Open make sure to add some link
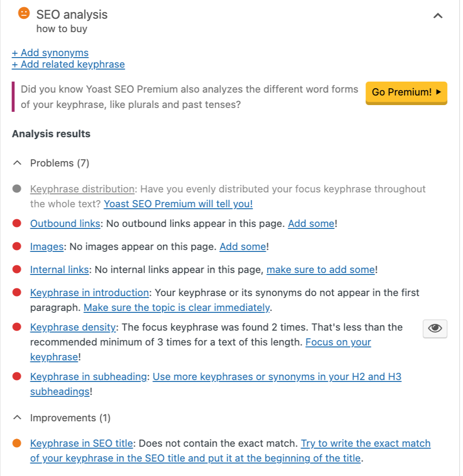This screenshot has width=463, height=476. [x=320, y=270]
